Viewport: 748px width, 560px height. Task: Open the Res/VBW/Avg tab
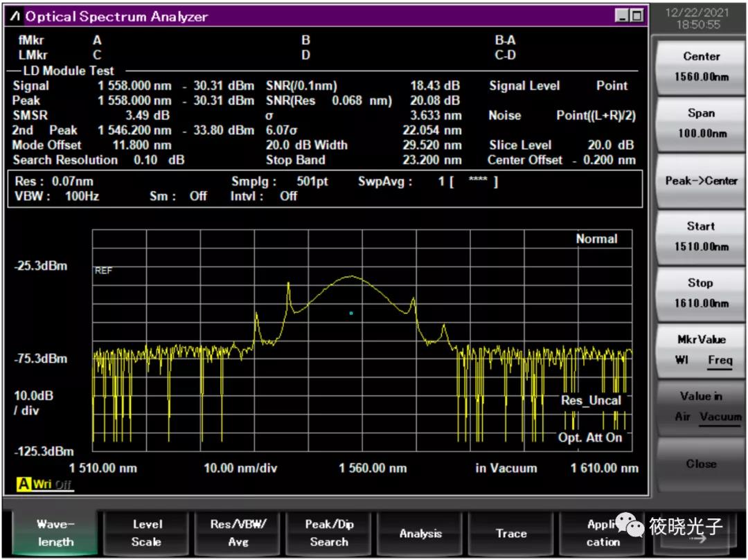[238, 533]
